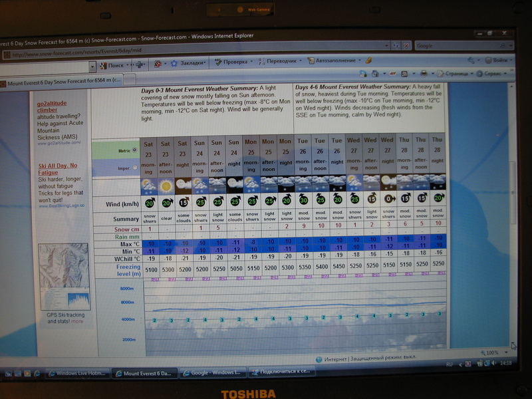
Task: Open the Страница page menu
Action: 454,73
